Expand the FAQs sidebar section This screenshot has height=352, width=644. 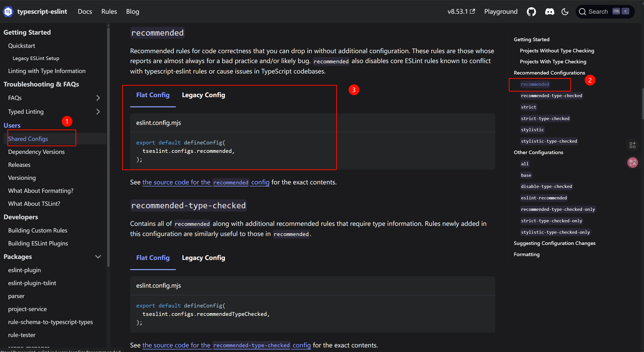pyautogui.click(x=98, y=98)
